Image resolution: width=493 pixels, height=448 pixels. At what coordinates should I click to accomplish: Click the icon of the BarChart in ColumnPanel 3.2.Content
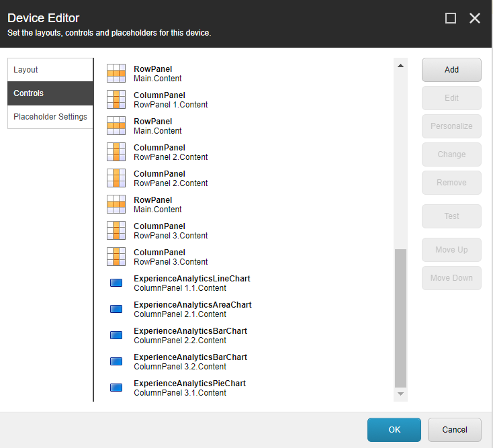pyautogui.click(x=116, y=361)
